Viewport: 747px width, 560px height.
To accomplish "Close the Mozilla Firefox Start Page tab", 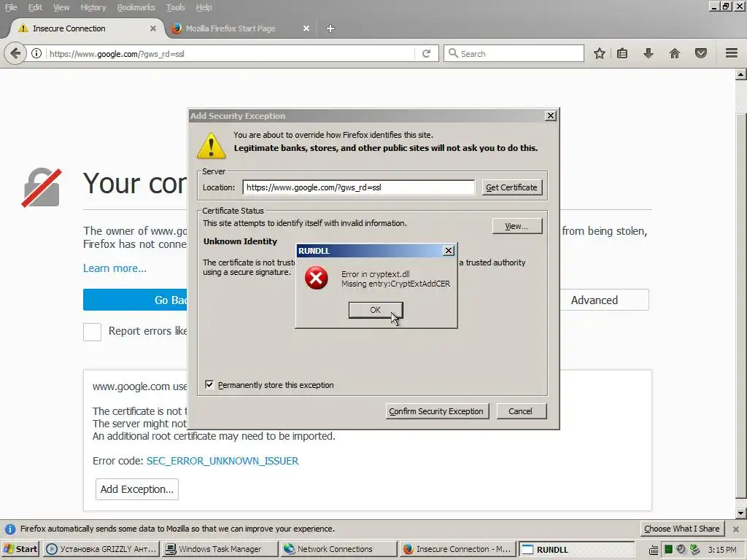I will click(306, 28).
